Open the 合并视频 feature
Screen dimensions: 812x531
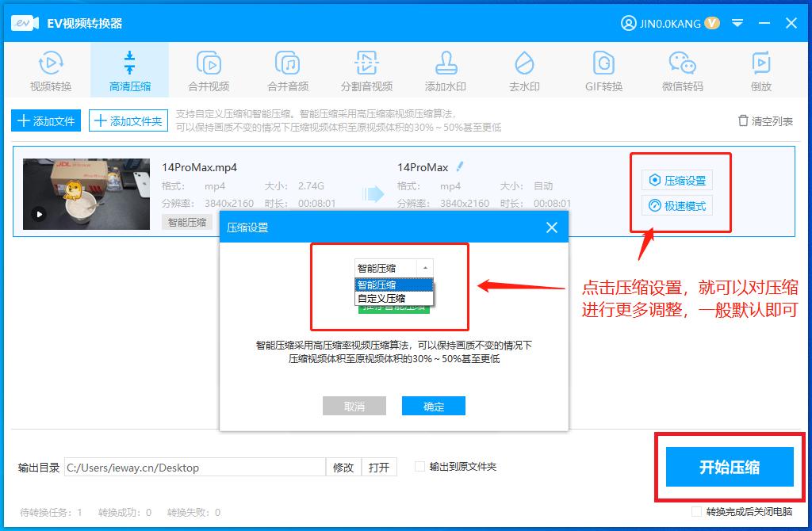coord(208,69)
